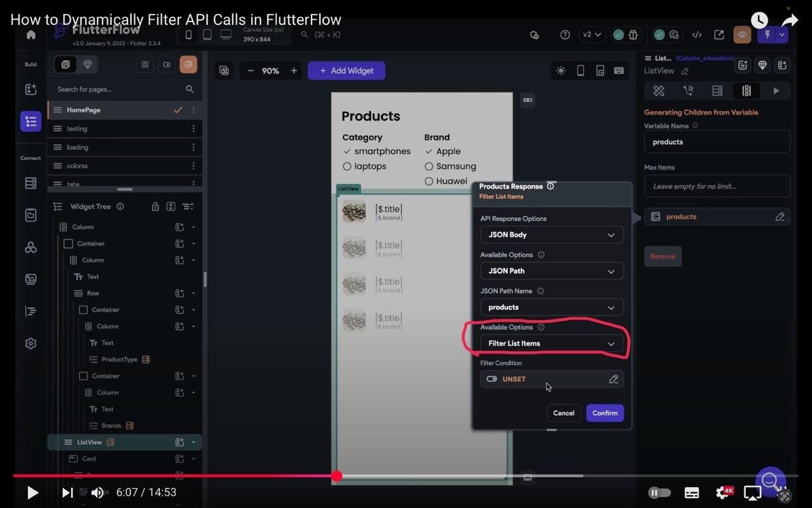This screenshot has height=508, width=812.
Task: Open API Response Options JSON Body dropdown
Action: tap(552, 235)
